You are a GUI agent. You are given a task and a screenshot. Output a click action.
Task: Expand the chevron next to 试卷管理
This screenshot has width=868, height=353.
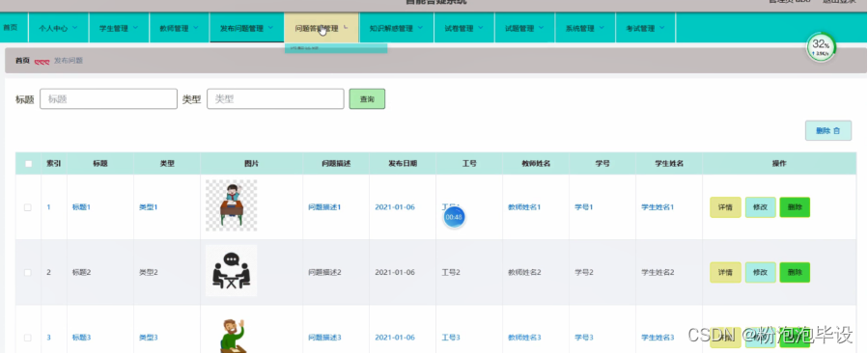click(x=481, y=28)
